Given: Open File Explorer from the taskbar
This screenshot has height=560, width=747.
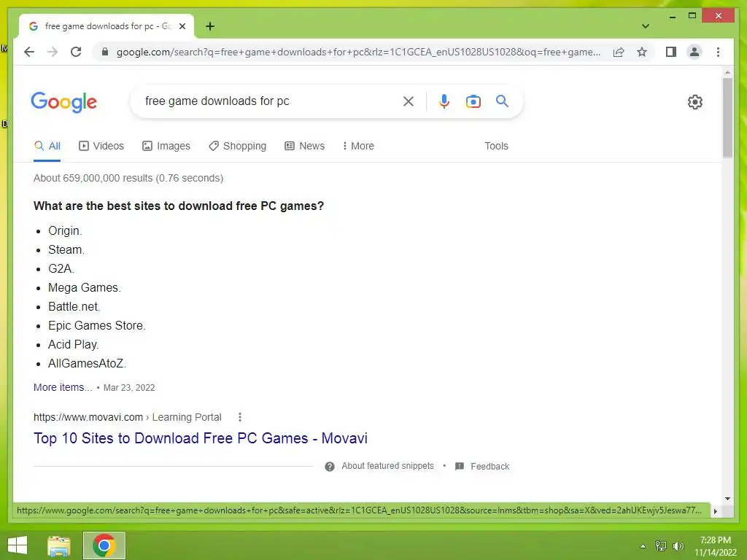Looking at the screenshot, I should point(59,545).
